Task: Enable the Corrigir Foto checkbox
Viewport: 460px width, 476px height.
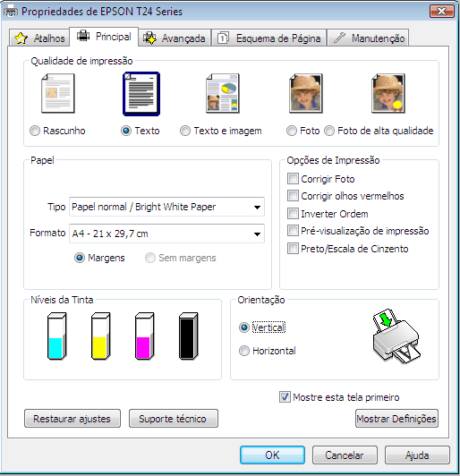Action: (293, 179)
